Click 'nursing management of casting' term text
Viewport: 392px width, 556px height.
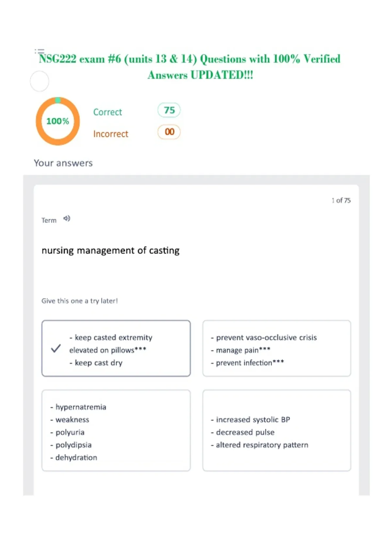[110, 251]
